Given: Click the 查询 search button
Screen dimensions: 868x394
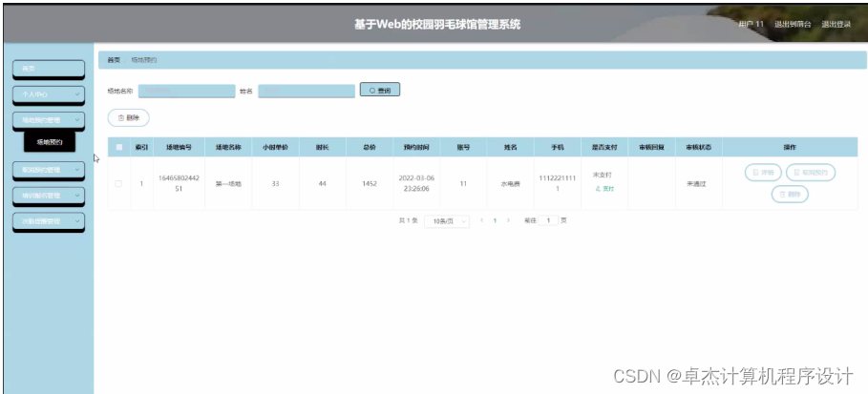Looking at the screenshot, I should [x=380, y=90].
